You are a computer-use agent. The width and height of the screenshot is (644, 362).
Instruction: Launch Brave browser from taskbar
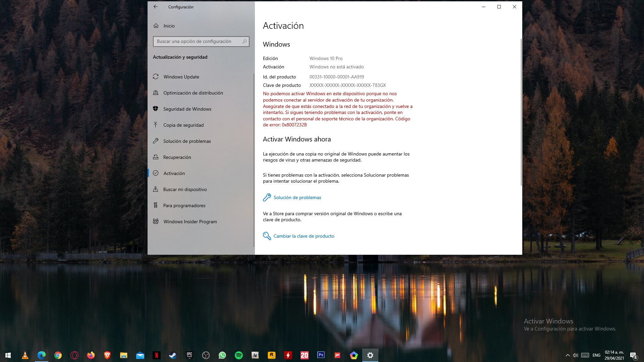click(x=107, y=355)
